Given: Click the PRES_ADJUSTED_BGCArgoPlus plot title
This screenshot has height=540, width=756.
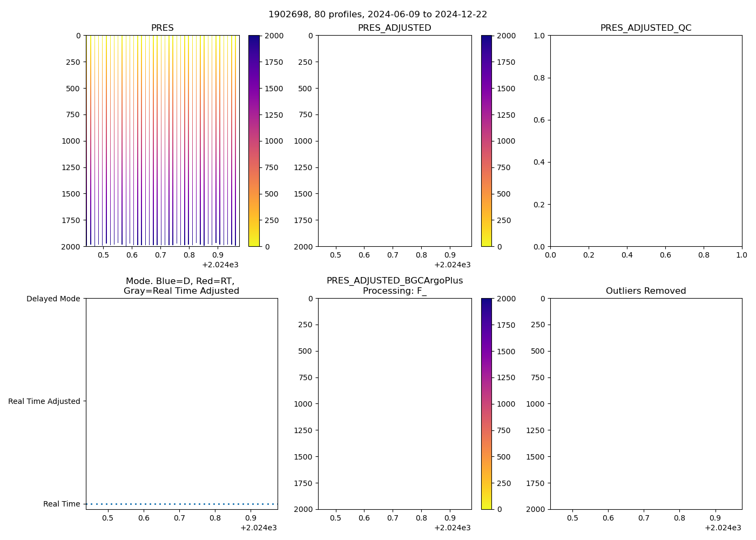Looking at the screenshot, I should [394, 281].
